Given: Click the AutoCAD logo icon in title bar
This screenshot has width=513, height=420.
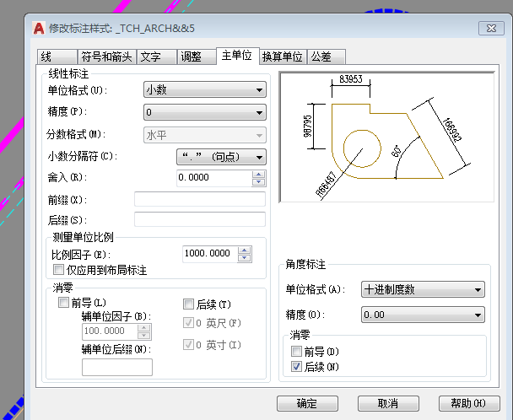Looking at the screenshot, I should point(39,29).
